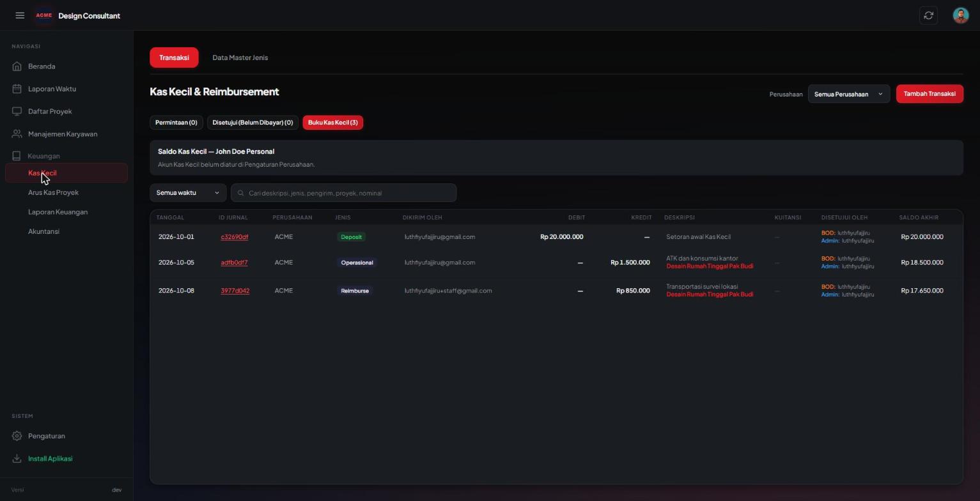
Task: Open journal ID c32690df link
Action: [235, 237]
